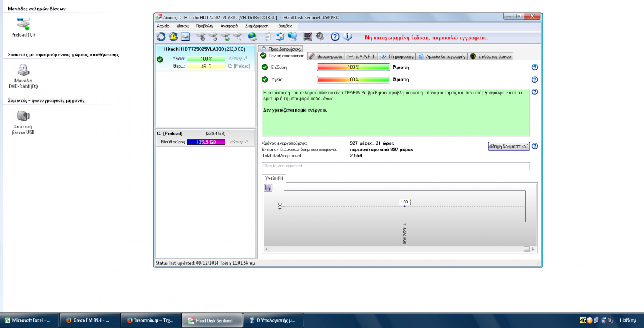Click the help icon beside Επίδοση bar
This screenshot has width=644, height=328.
click(x=535, y=67)
